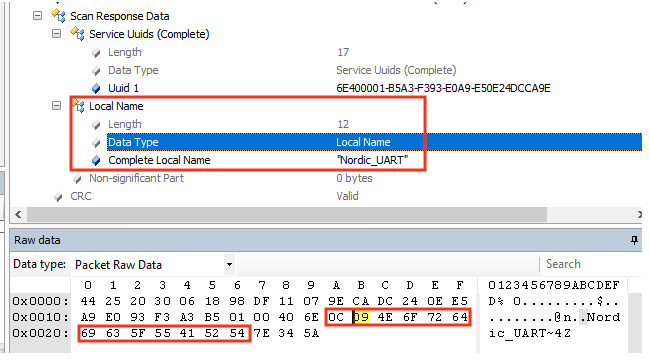Click diamond icon of Service Uuids Data Type

click(x=96, y=70)
